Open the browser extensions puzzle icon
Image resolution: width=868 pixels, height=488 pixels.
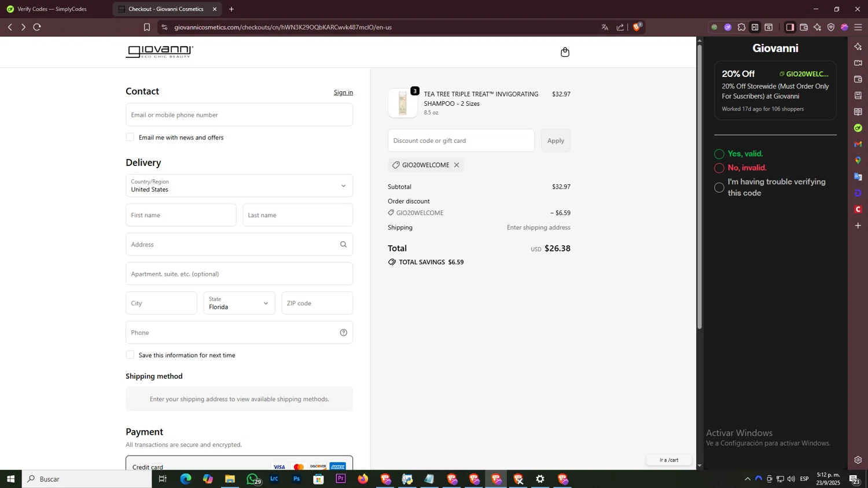click(741, 27)
